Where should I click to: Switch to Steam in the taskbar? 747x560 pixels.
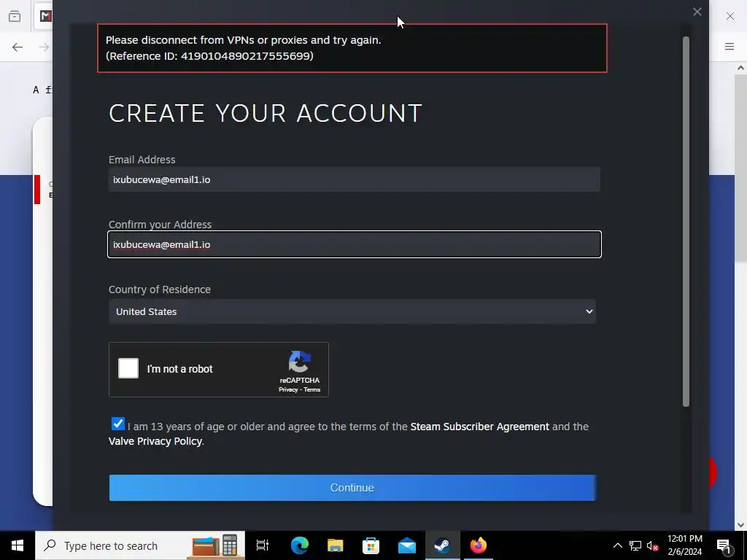(443, 545)
